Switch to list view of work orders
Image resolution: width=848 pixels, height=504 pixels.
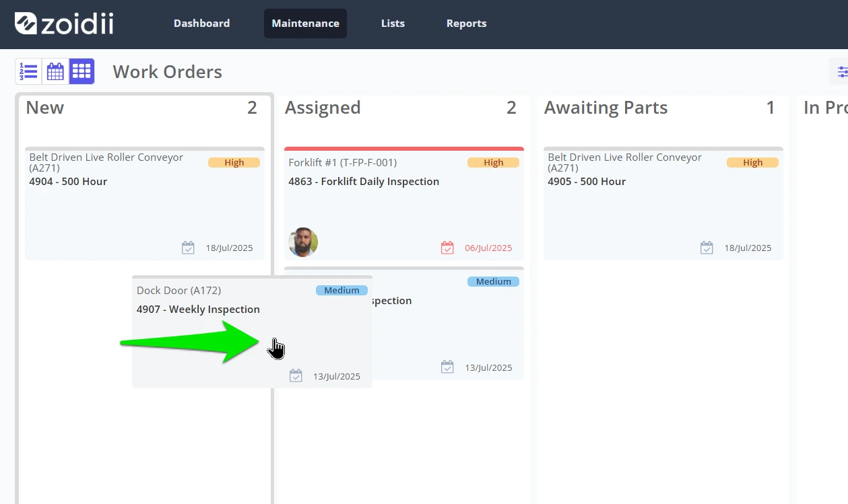(28, 71)
